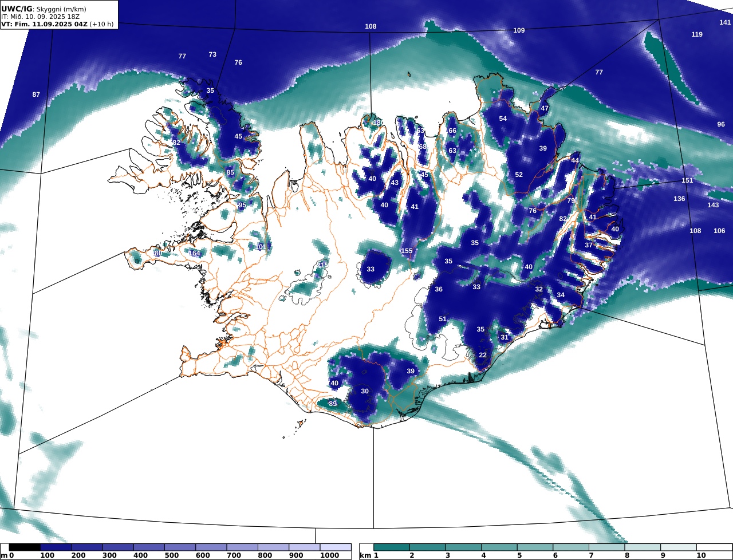Click the visibility value 73

tap(212, 54)
